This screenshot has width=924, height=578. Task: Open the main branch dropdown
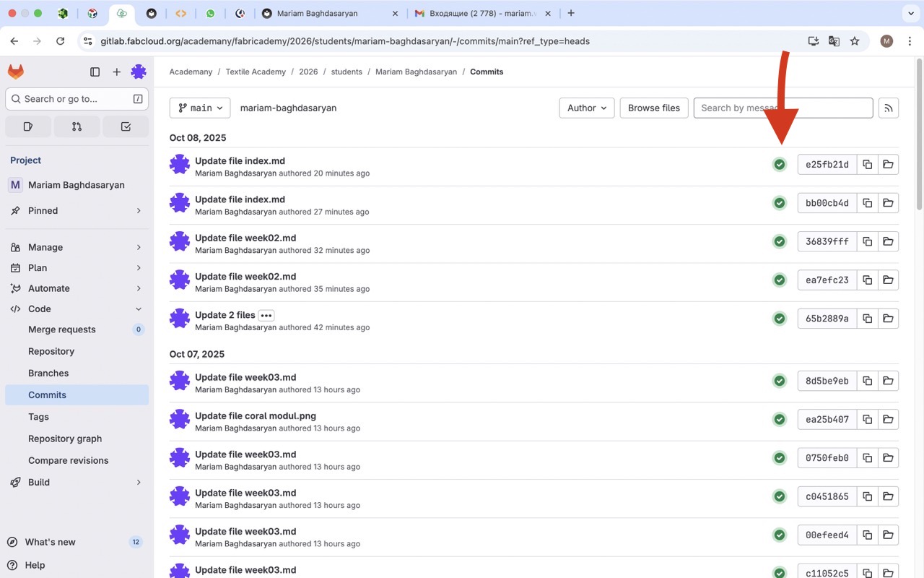tap(200, 108)
